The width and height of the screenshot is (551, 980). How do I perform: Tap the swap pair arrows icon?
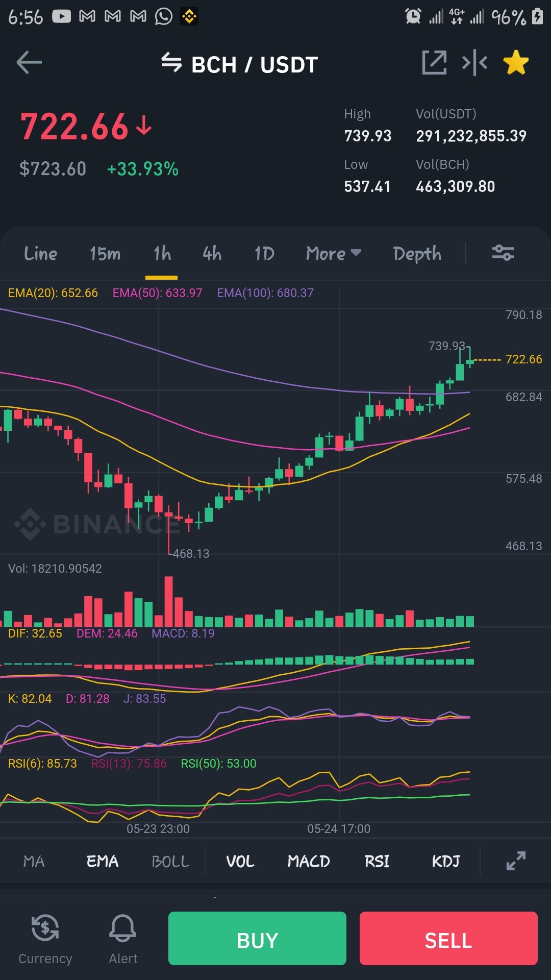171,63
